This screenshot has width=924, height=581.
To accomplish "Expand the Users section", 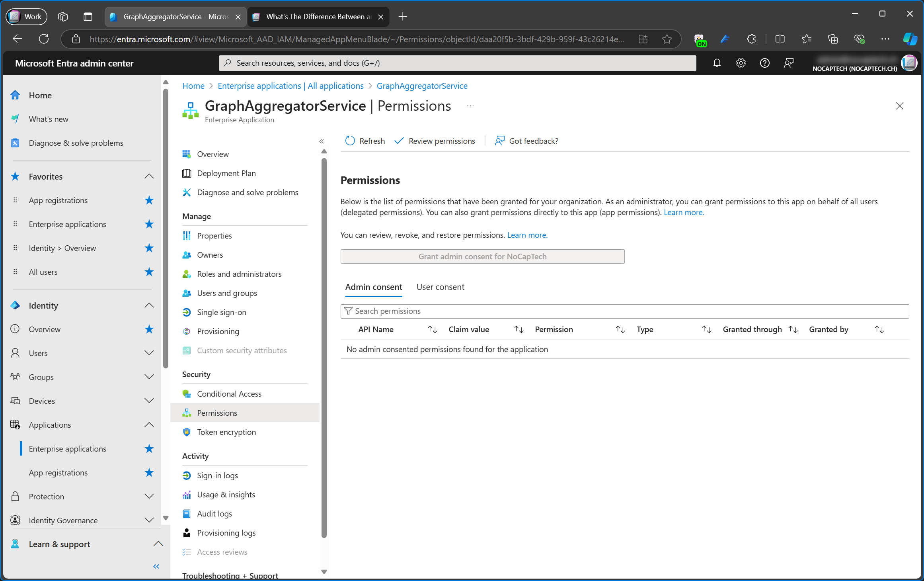I will click(x=149, y=353).
